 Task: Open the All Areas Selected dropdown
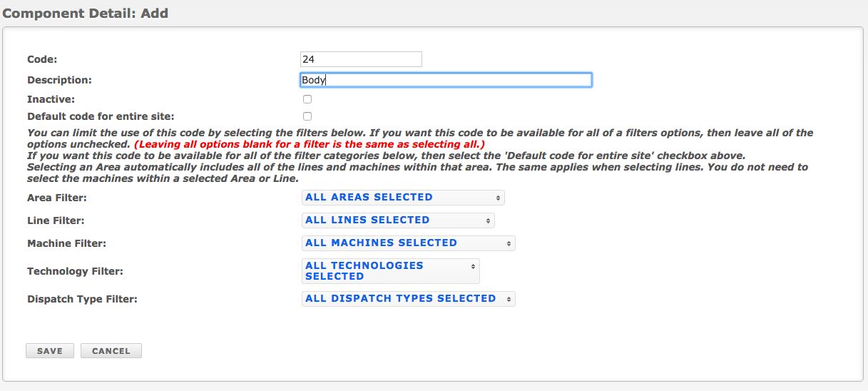tap(403, 198)
